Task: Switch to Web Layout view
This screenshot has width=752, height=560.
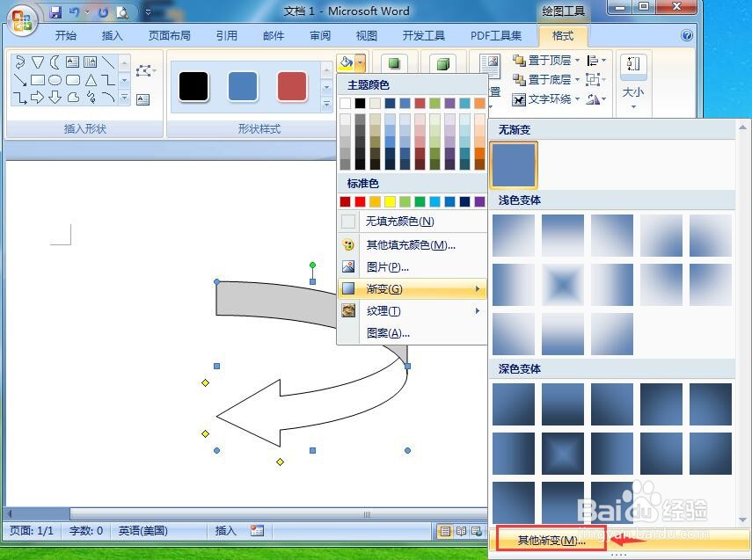Action: coord(476,531)
